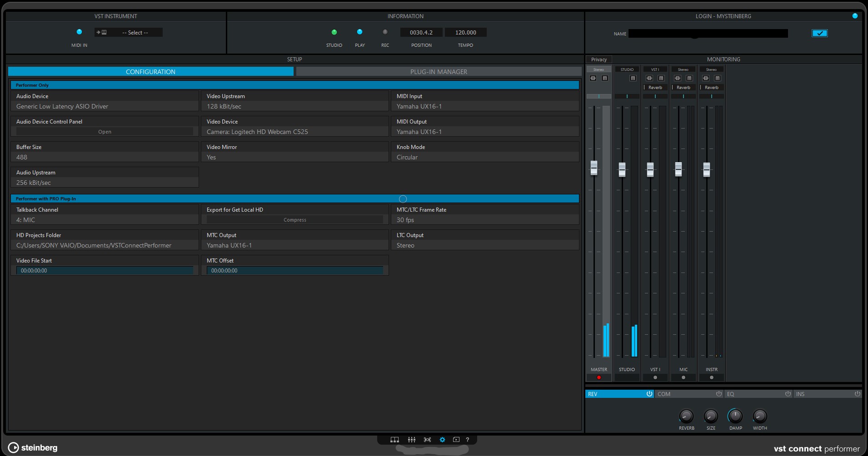Click the blue login status light top right

tap(855, 16)
